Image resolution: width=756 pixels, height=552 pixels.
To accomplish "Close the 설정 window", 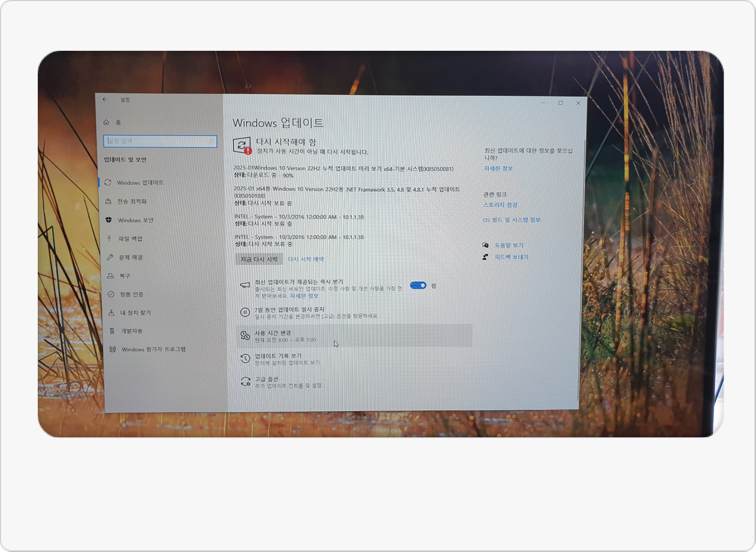I will [x=578, y=103].
